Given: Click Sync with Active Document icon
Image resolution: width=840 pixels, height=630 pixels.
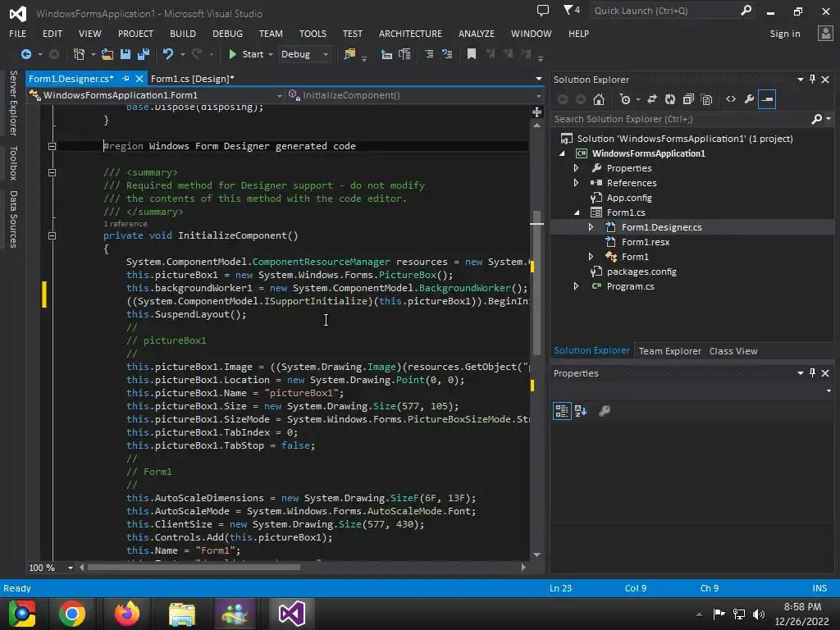Looking at the screenshot, I should 652,99.
